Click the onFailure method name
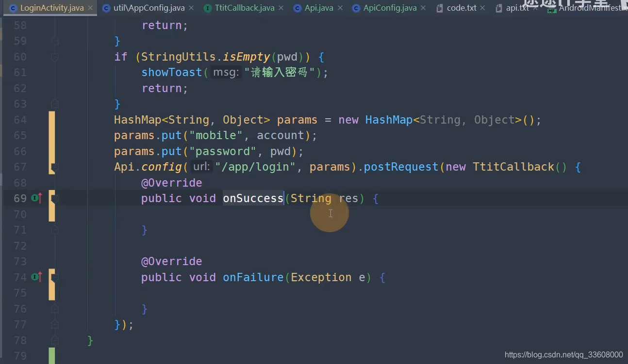 pyautogui.click(x=253, y=277)
